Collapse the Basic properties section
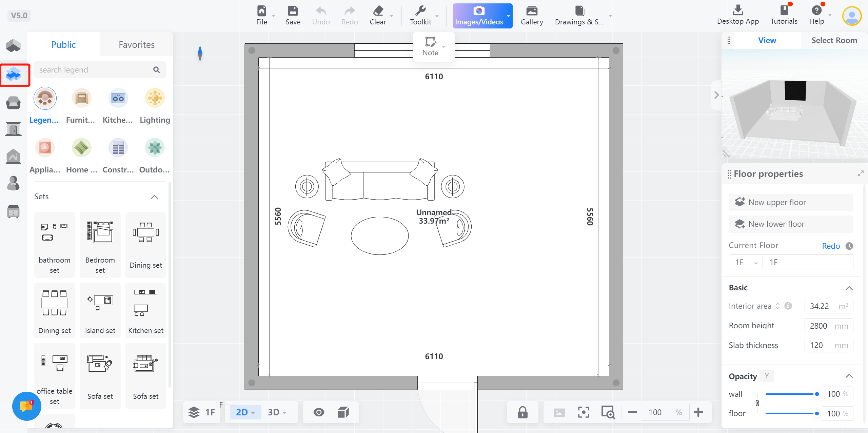The image size is (868, 433). click(x=849, y=288)
